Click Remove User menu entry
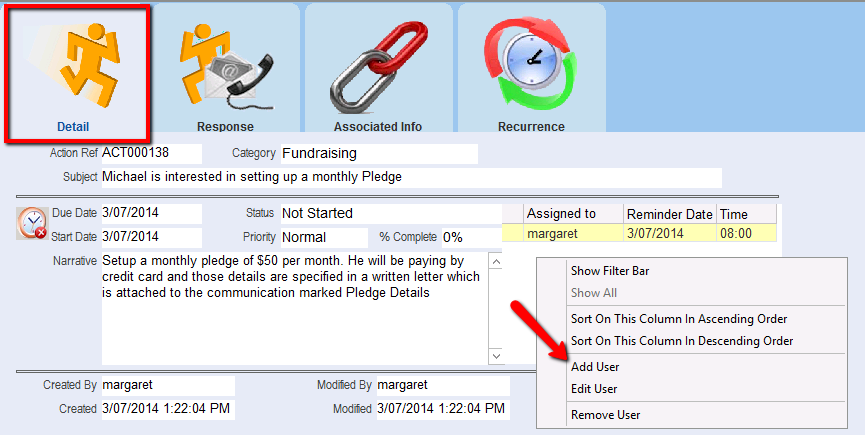This screenshot has width=865, height=435. (605, 415)
